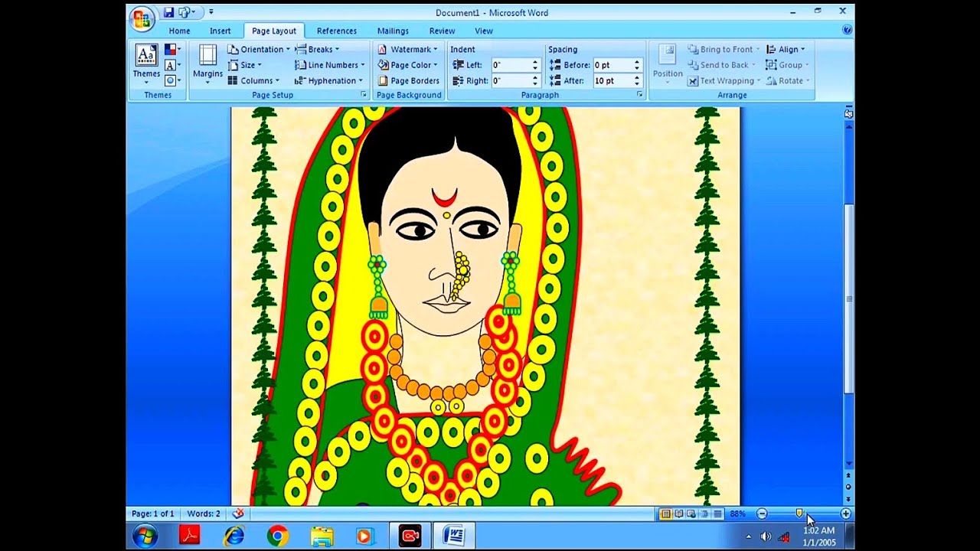
Task: Click the zoom slider handle
Action: coord(799,514)
